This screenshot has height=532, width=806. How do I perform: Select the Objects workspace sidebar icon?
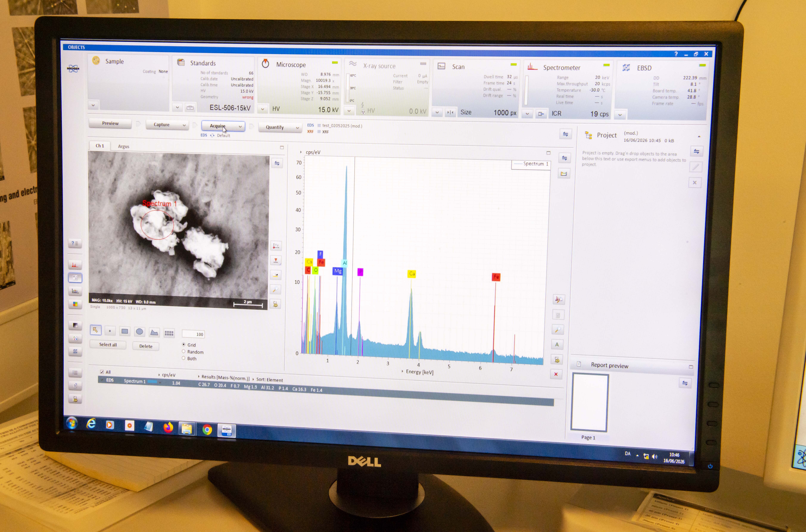75,278
